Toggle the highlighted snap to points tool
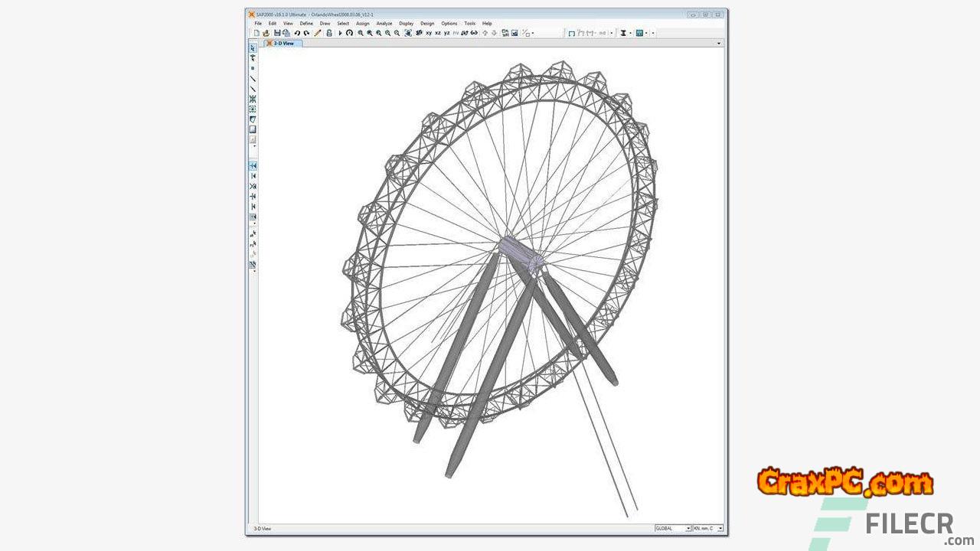Viewport: 980px width, 551px height. point(253,166)
